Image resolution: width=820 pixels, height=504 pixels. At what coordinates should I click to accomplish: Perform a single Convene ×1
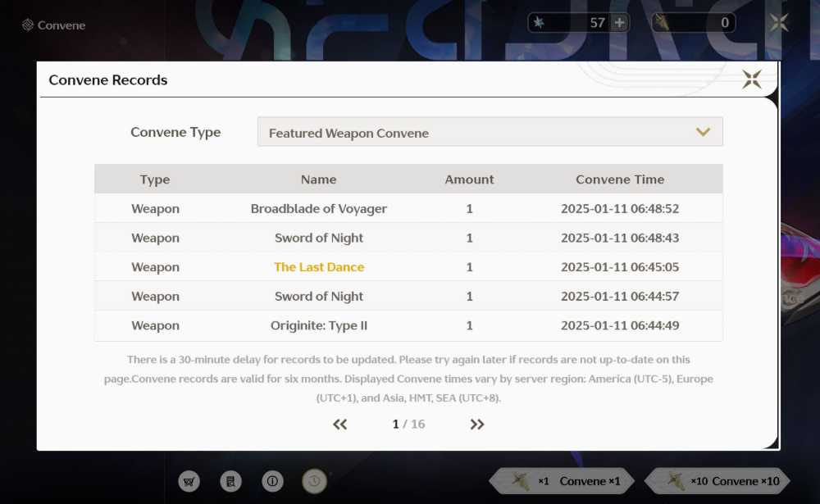pos(562,481)
